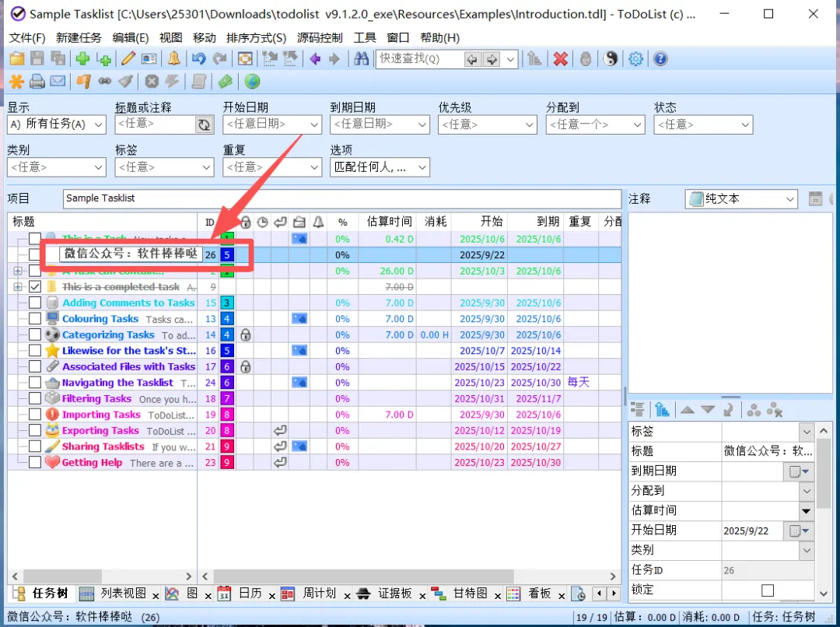Click the green globe toolbar icon
840x627 pixels.
pos(252,82)
